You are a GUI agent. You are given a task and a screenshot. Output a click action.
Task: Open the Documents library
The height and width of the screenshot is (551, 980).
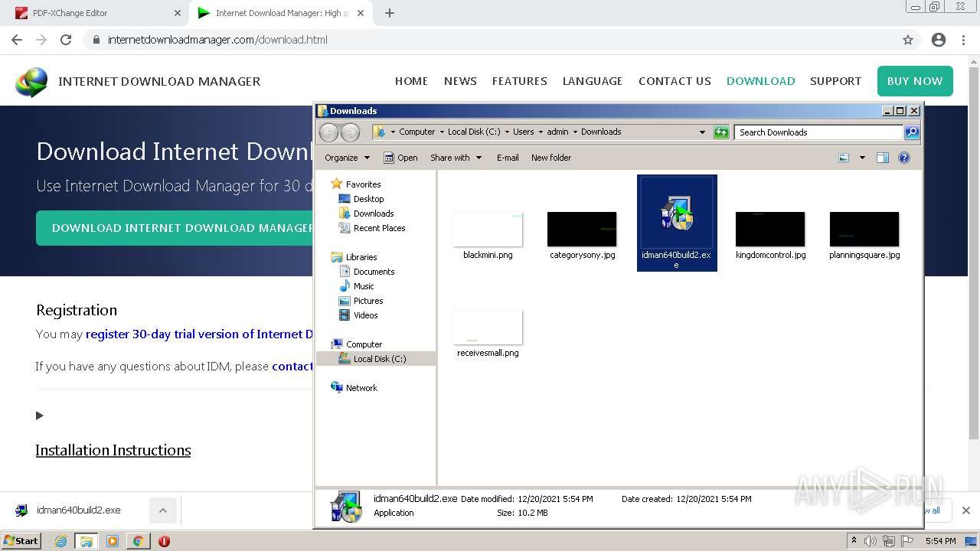(374, 272)
